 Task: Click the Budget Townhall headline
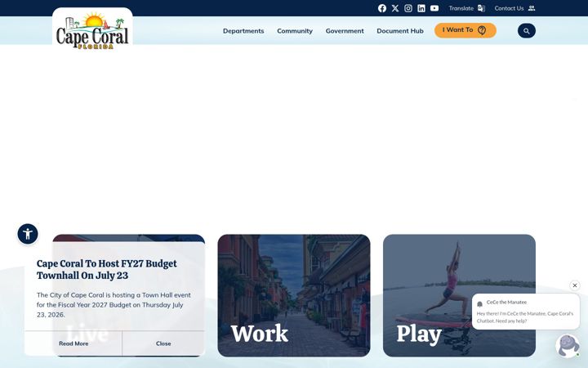click(x=107, y=269)
